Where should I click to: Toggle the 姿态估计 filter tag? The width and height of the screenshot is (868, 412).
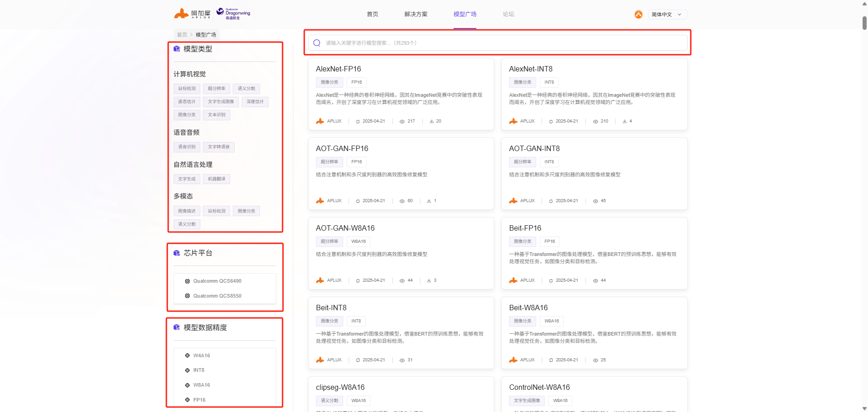[x=187, y=102]
